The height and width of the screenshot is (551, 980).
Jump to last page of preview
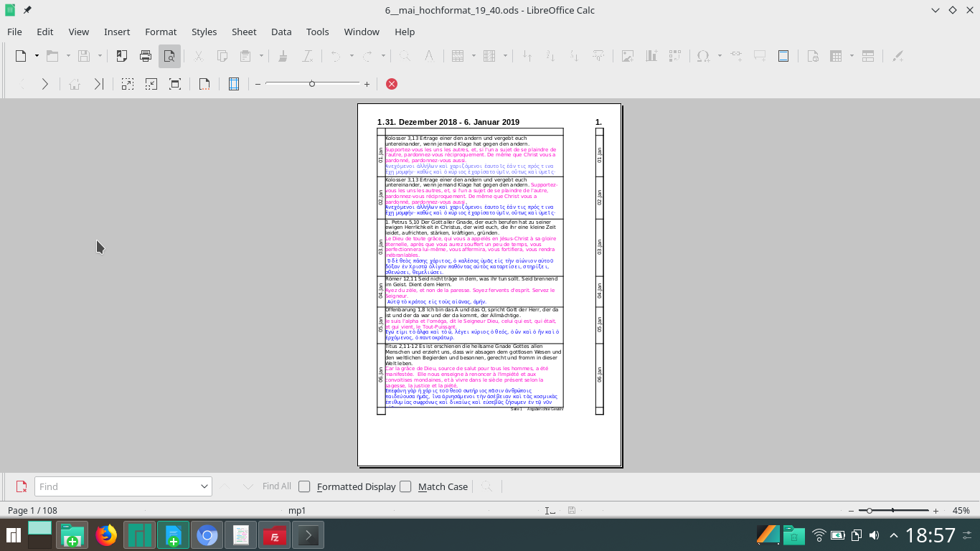pyautogui.click(x=99, y=84)
